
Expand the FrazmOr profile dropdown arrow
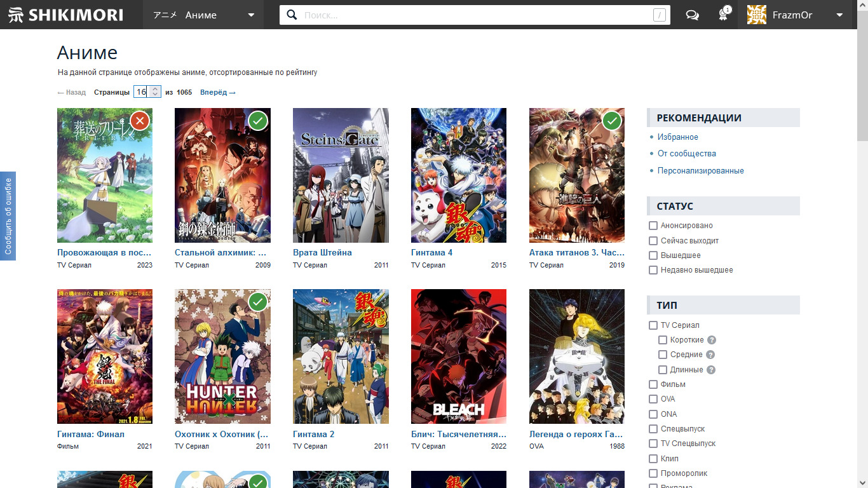pyautogui.click(x=839, y=15)
